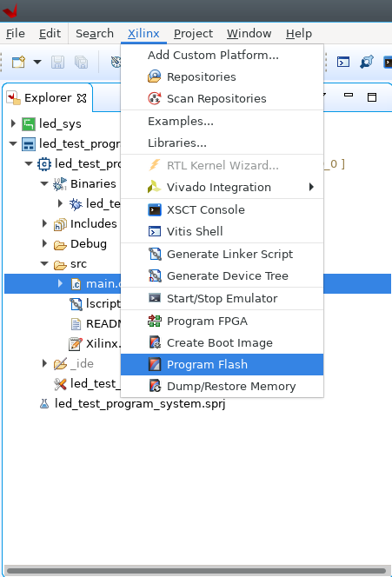Launch Vitis Shell
The height and width of the screenshot is (577, 392).
click(x=222, y=231)
